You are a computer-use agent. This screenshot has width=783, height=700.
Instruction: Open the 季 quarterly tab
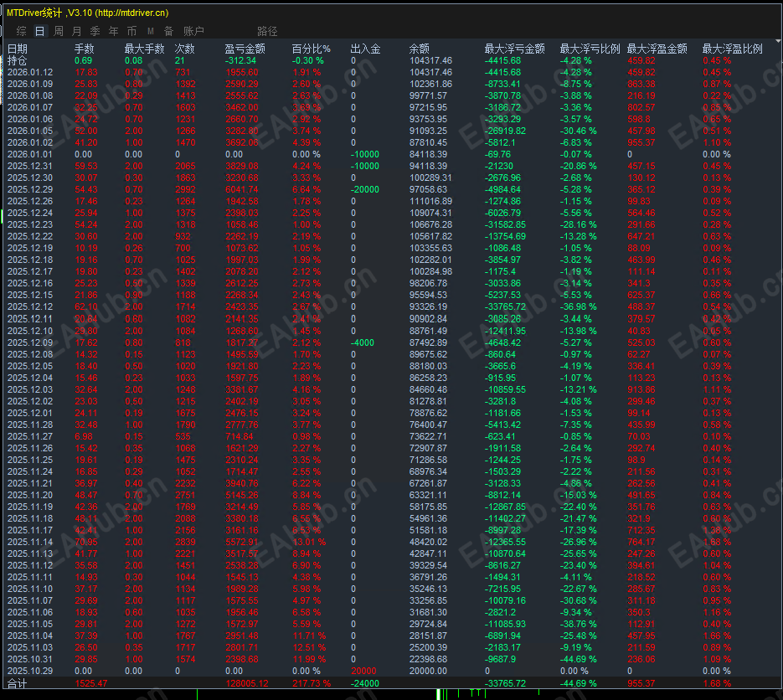click(95, 32)
